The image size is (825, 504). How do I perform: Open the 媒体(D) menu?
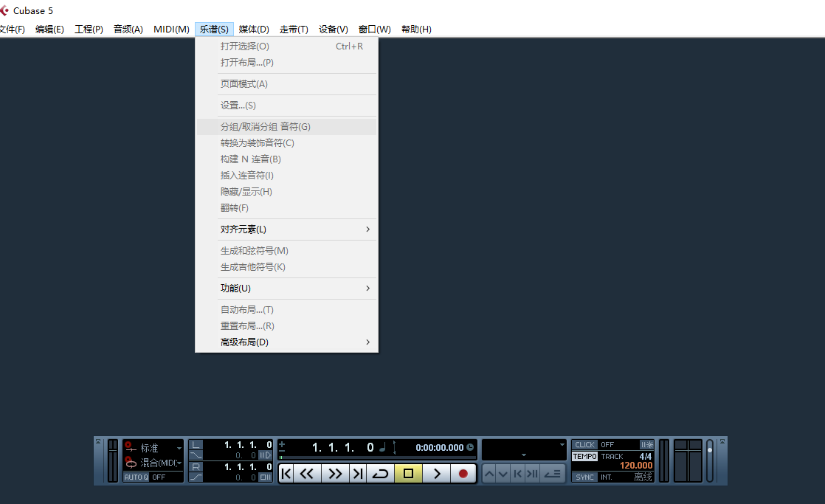point(254,30)
